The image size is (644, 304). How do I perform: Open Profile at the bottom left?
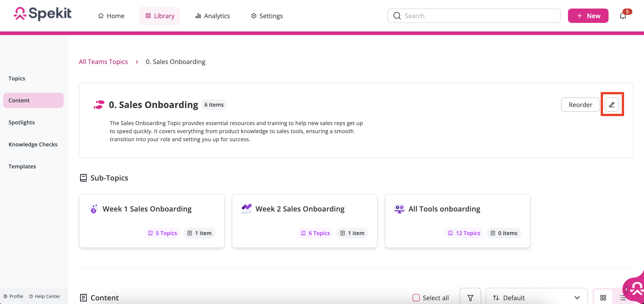click(x=13, y=296)
